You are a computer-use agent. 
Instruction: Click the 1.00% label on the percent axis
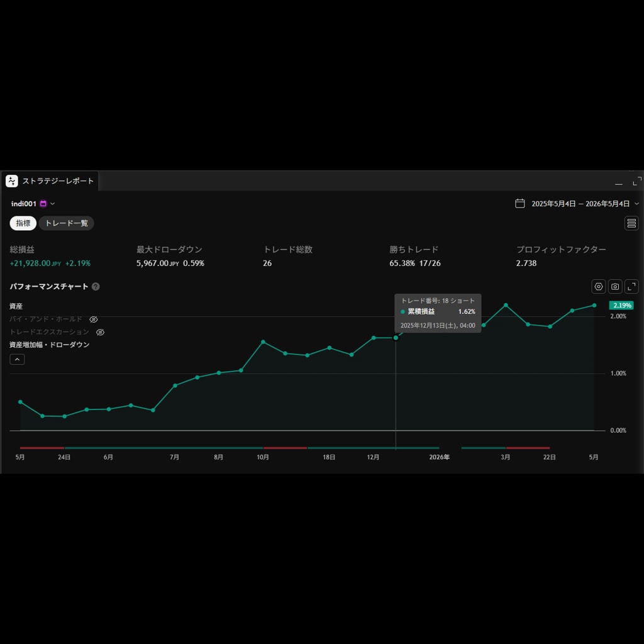point(618,374)
